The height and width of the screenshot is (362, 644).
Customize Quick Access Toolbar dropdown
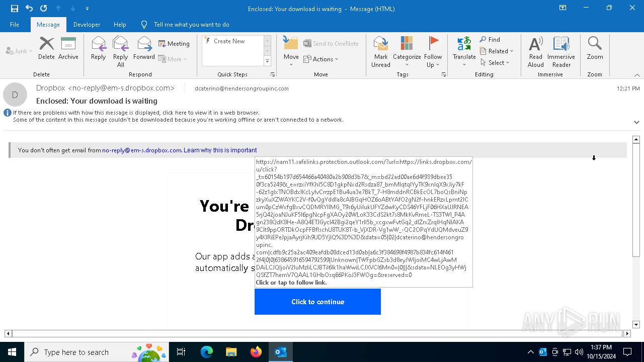87,9
